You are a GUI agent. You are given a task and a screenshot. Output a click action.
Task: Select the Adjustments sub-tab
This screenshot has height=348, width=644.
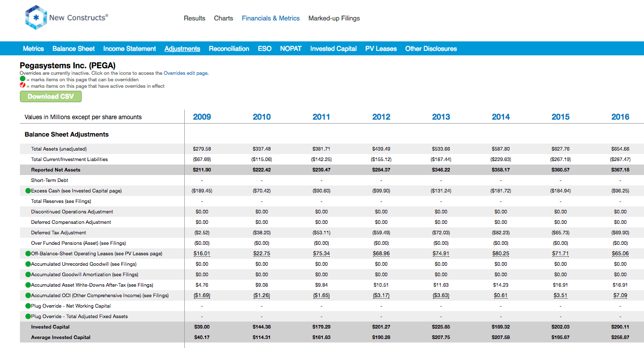[x=182, y=48]
